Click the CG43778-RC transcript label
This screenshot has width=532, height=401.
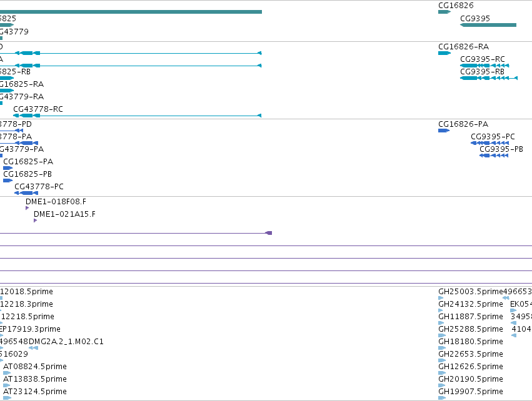tap(38, 109)
